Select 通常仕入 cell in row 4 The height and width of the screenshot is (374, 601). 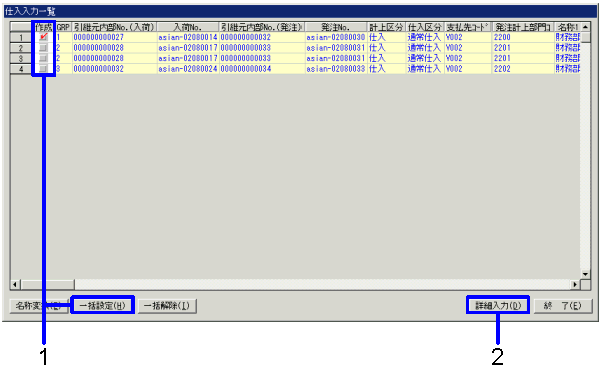tap(425, 69)
